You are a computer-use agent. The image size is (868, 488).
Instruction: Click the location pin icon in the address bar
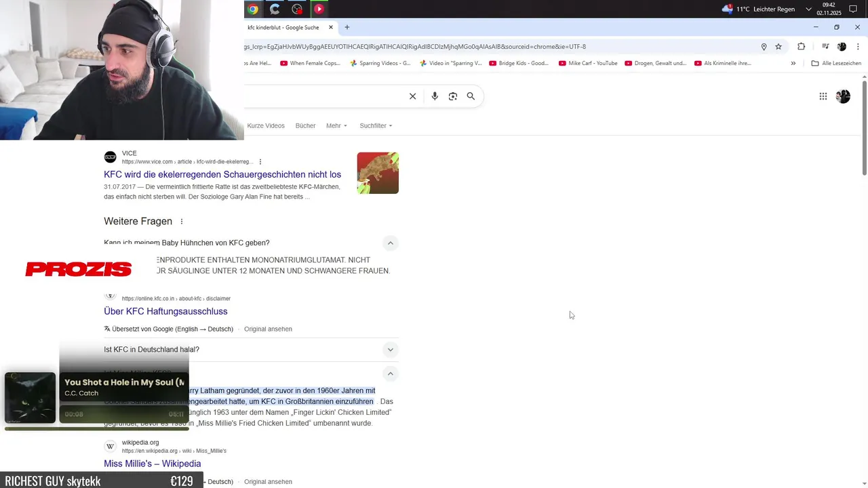pos(764,47)
